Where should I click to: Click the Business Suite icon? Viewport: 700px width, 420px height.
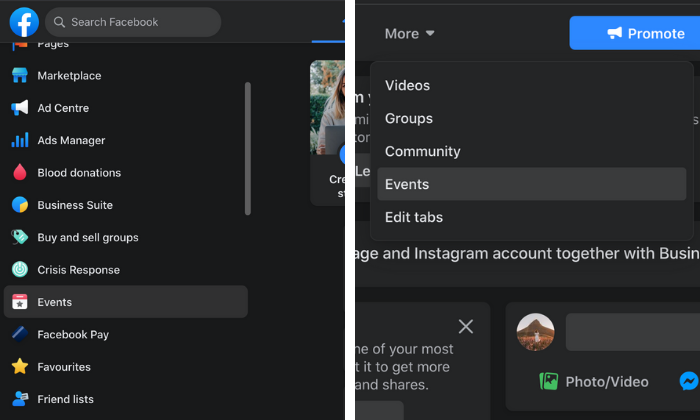tap(20, 205)
